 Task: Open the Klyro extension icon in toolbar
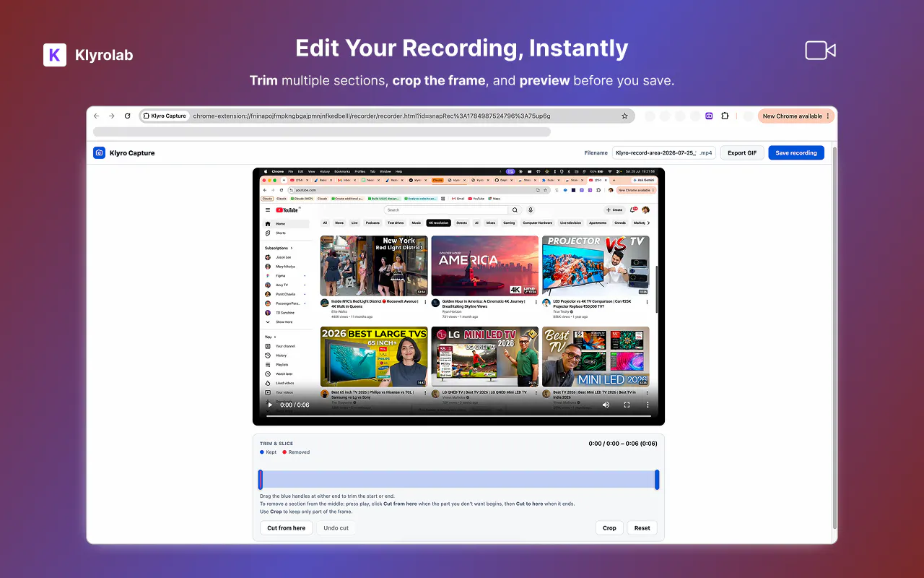pyautogui.click(x=709, y=116)
